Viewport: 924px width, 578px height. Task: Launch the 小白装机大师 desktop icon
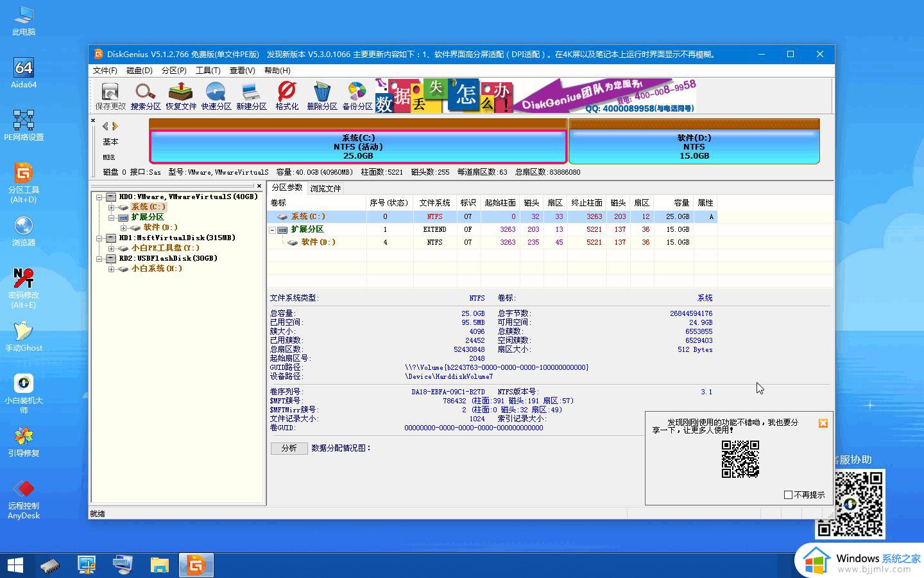24,394
